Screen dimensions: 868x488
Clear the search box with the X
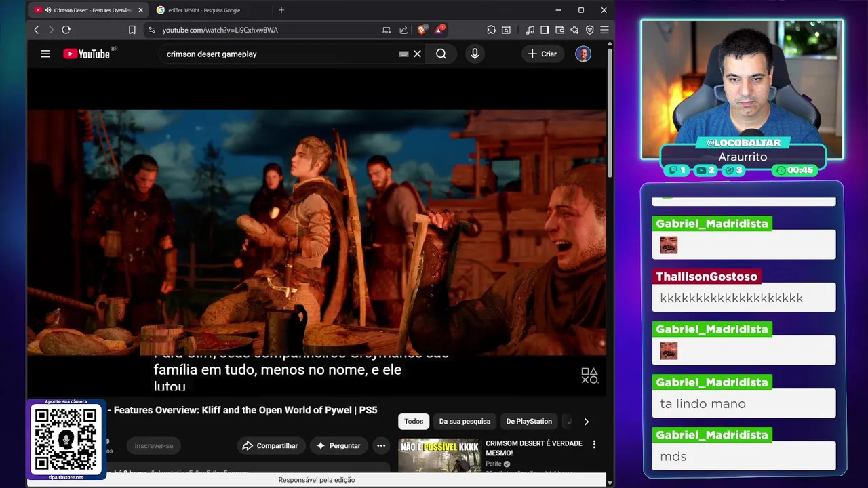[417, 54]
